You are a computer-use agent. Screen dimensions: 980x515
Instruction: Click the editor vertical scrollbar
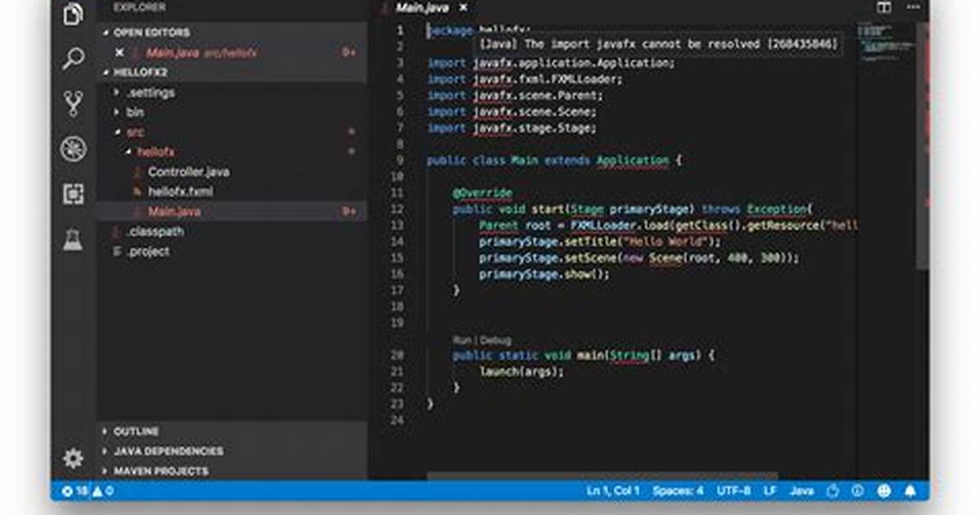(x=923, y=146)
